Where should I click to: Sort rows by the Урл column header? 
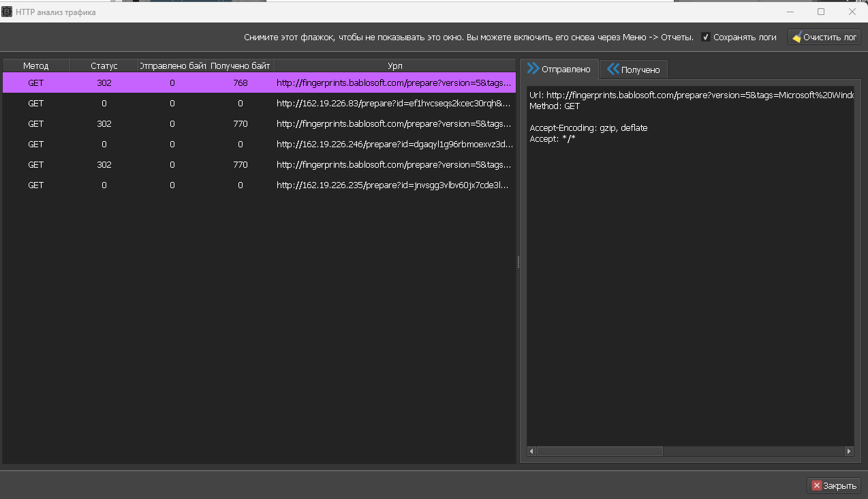tap(394, 65)
